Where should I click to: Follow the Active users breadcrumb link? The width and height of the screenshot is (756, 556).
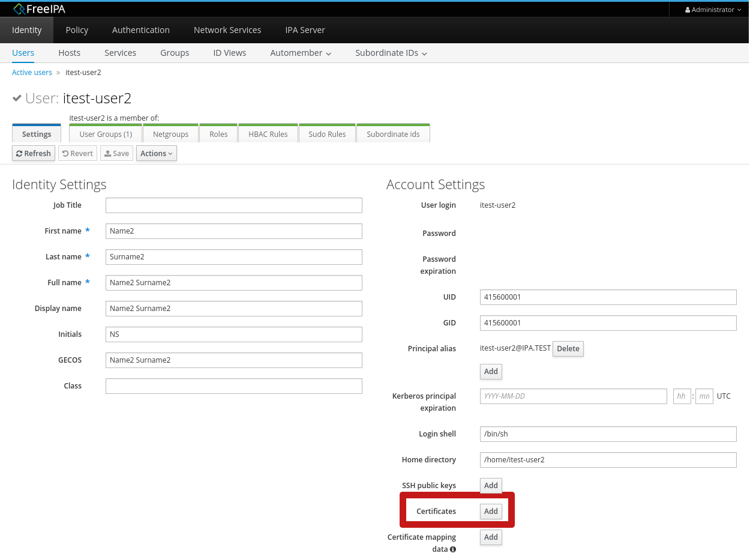(32, 73)
